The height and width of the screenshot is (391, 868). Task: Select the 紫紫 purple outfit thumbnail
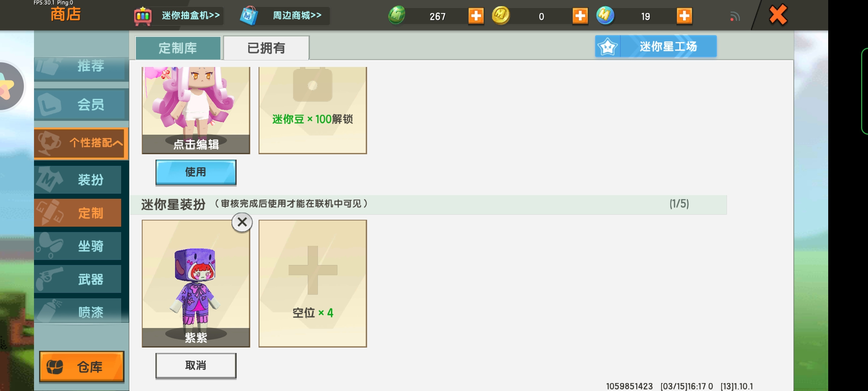196,283
